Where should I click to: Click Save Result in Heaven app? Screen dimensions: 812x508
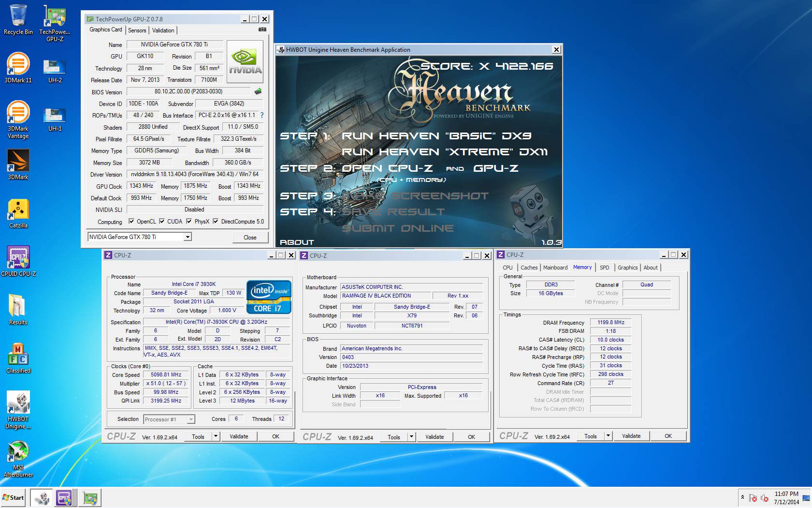pyautogui.click(x=393, y=212)
